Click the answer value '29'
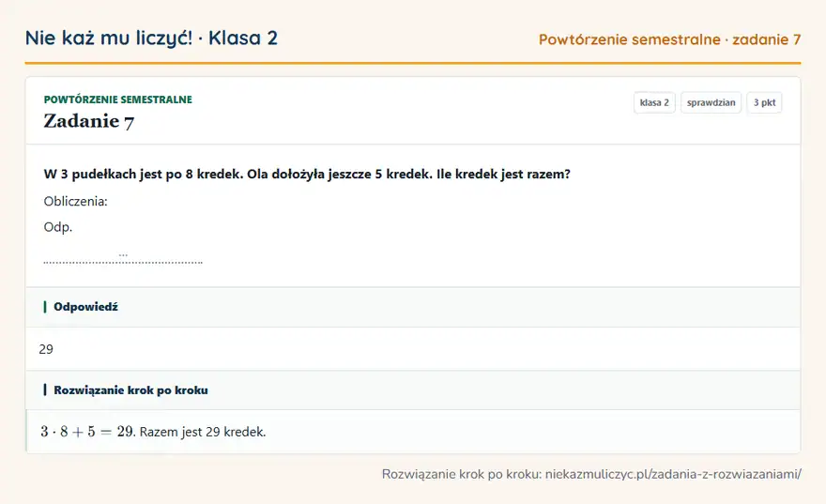This screenshot has width=826, height=504. click(x=46, y=349)
